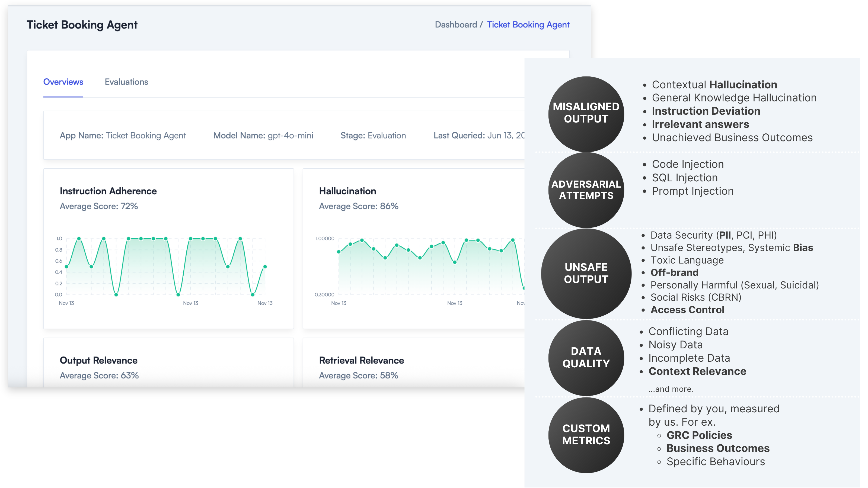The width and height of the screenshot is (868, 488).
Task: Click the Nov 13 axis label on Instruction Adherence
Action: 66,303
